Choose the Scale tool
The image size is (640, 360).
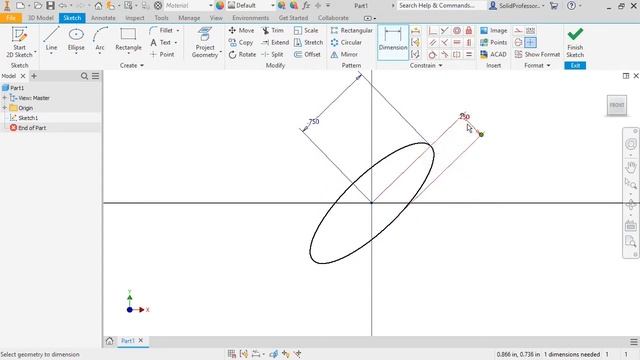coord(306,30)
